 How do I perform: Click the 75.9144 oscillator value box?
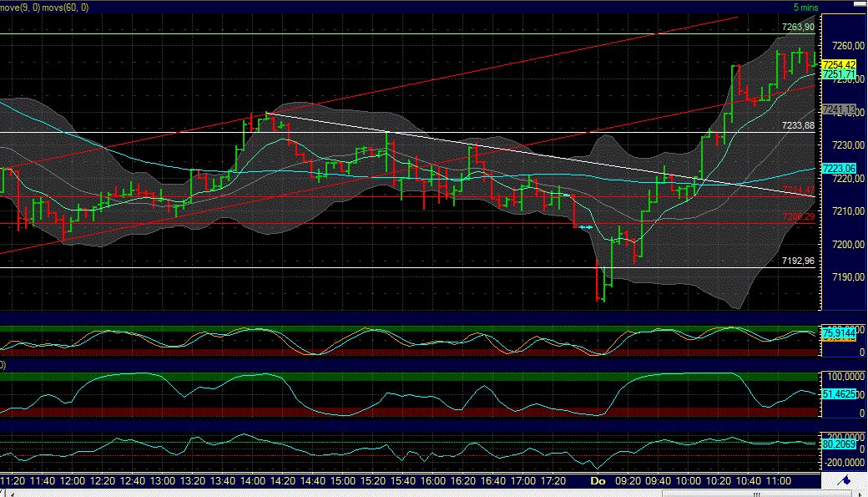(838, 332)
